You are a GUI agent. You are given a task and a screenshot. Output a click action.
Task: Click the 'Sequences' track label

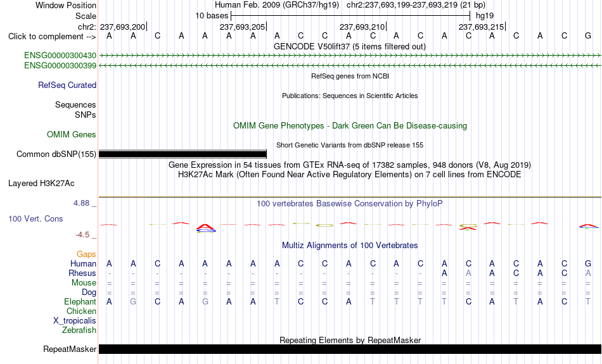(x=75, y=104)
